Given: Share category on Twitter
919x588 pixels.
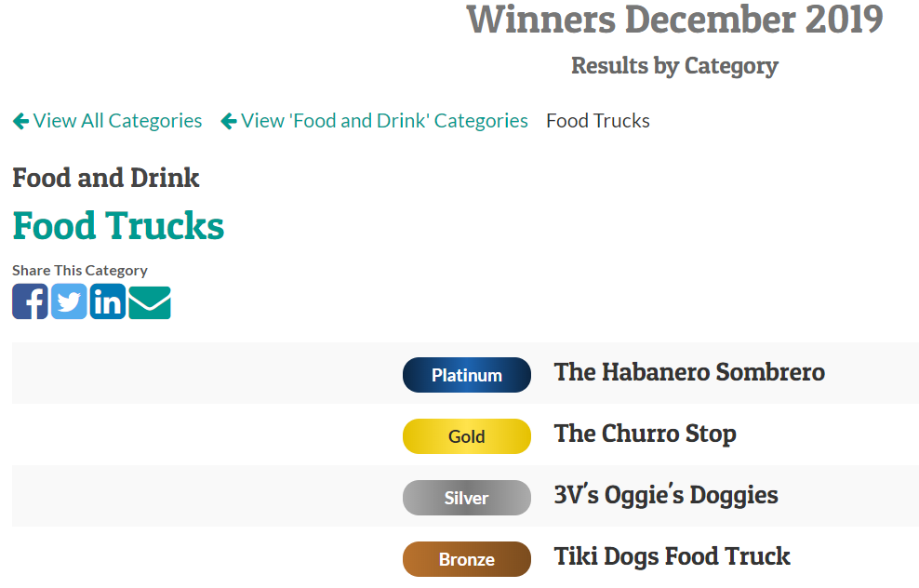Looking at the screenshot, I should [69, 301].
